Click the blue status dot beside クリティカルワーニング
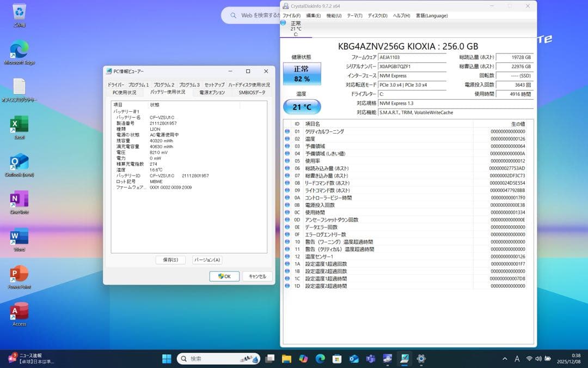 coord(287,131)
